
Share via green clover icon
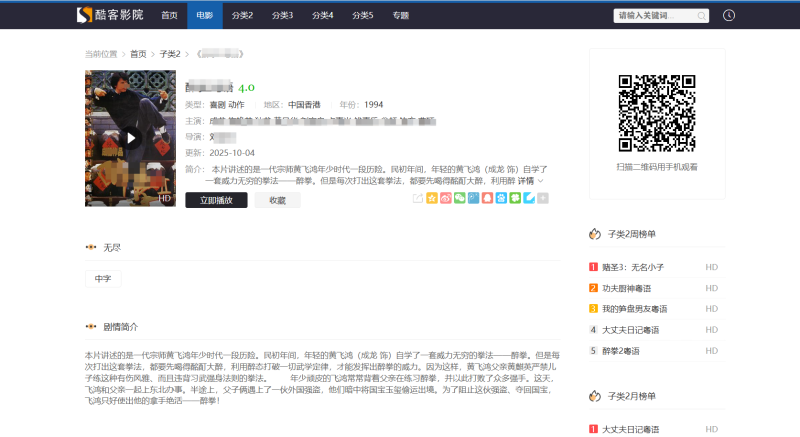[515, 198]
